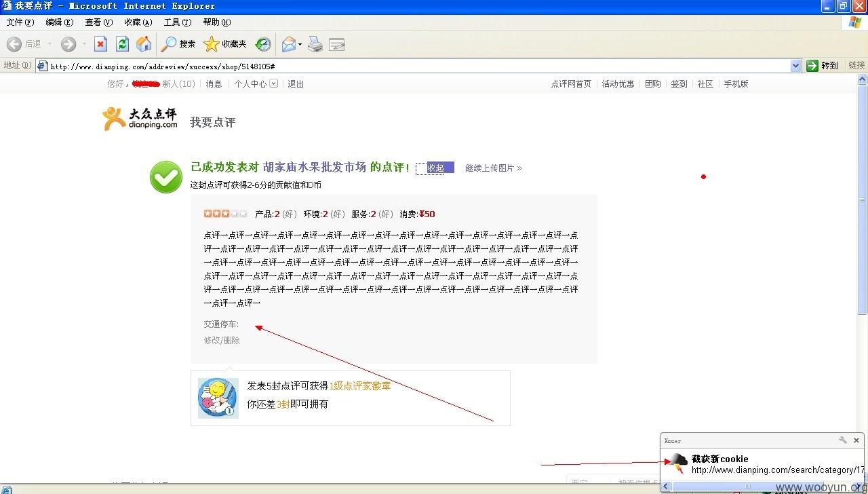The image size is (868, 494).
Task: Click the green Refresh toolbar icon
Action: click(122, 44)
